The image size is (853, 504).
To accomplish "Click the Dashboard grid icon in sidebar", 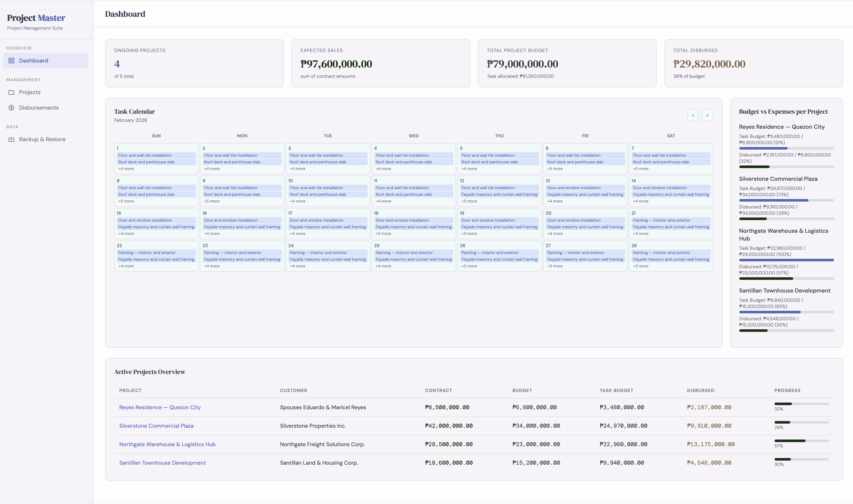I will 12,60.
